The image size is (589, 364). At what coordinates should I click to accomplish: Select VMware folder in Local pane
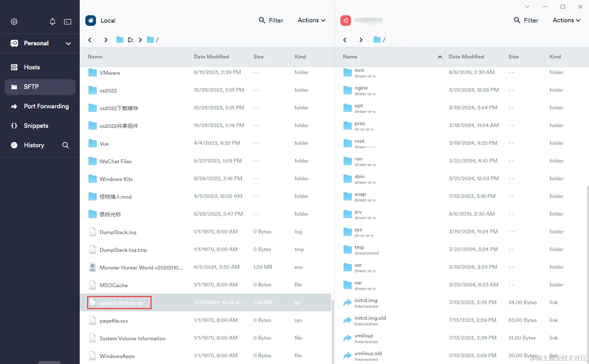205,73
